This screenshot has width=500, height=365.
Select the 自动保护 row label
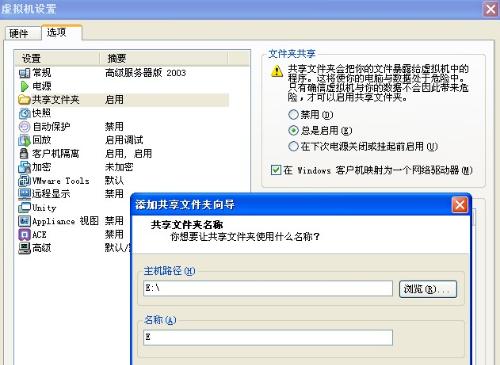51,126
